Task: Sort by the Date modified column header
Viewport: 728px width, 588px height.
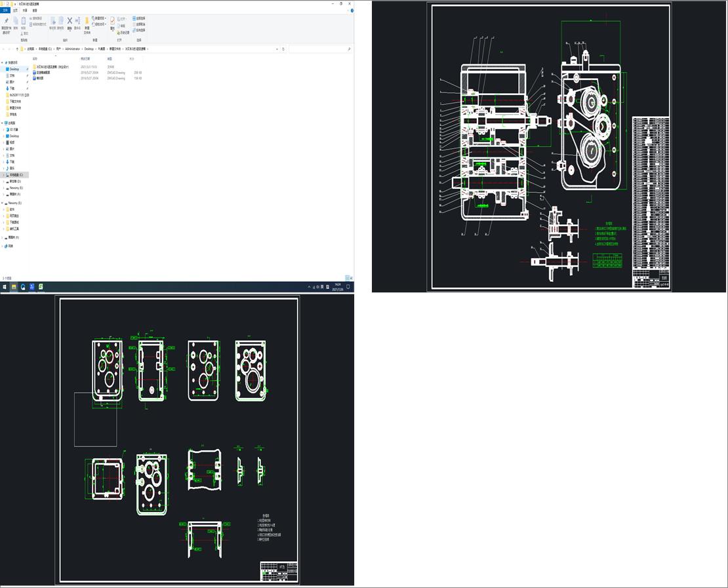Action: (x=85, y=59)
